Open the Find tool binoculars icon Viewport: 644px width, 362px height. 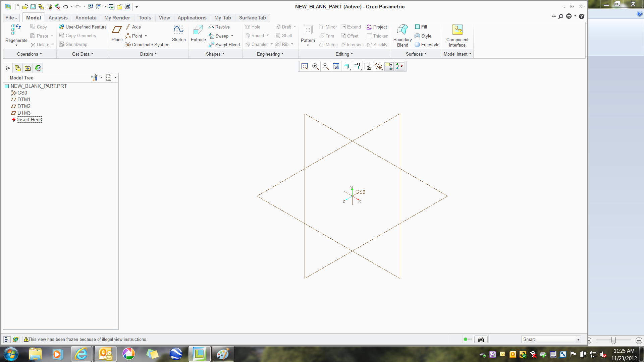481,340
